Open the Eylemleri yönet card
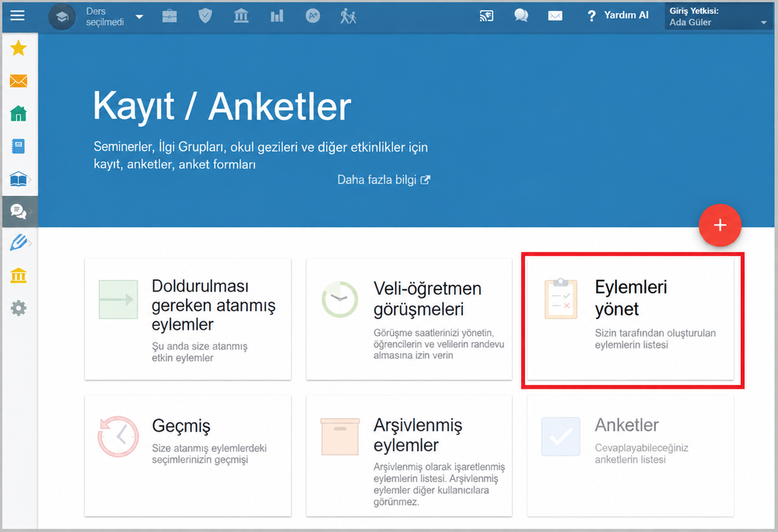This screenshot has height=532, width=778. [x=630, y=319]
